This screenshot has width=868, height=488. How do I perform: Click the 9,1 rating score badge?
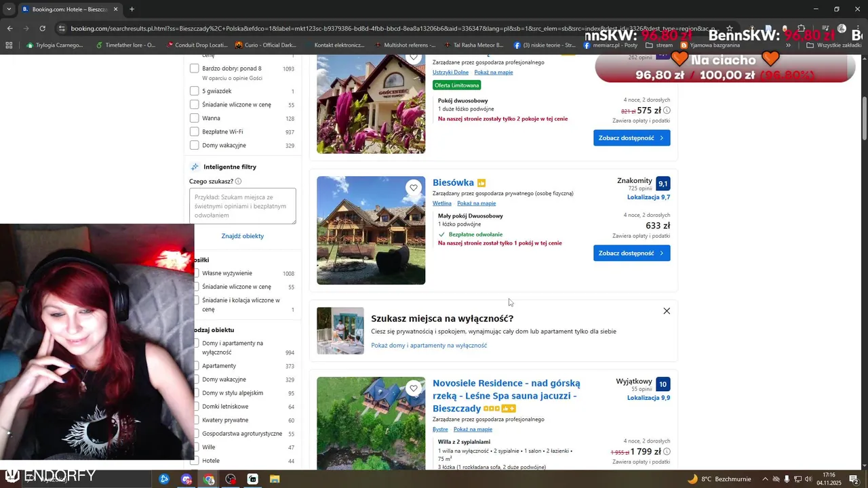663,184
